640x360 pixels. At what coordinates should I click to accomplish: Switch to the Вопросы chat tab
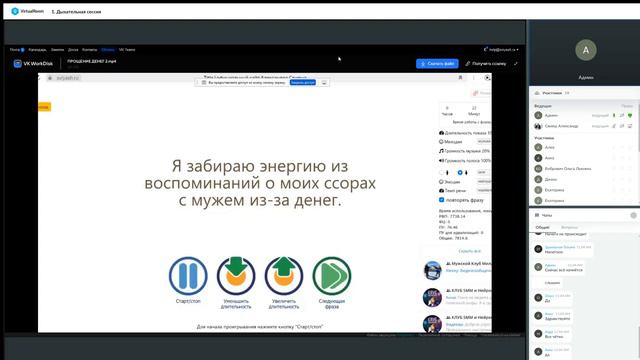(x=569, y=227)
